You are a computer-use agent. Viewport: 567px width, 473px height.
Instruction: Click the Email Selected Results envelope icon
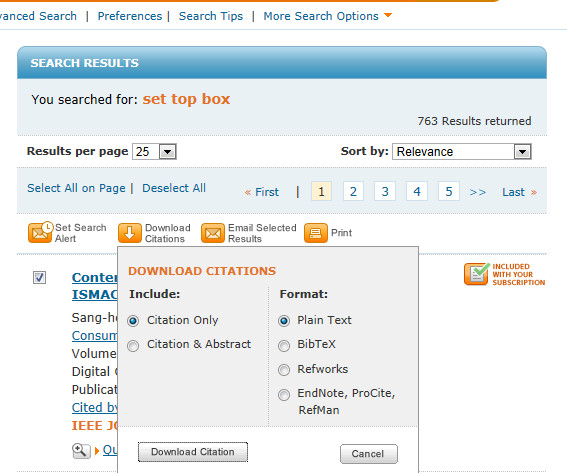coord(213,233)
